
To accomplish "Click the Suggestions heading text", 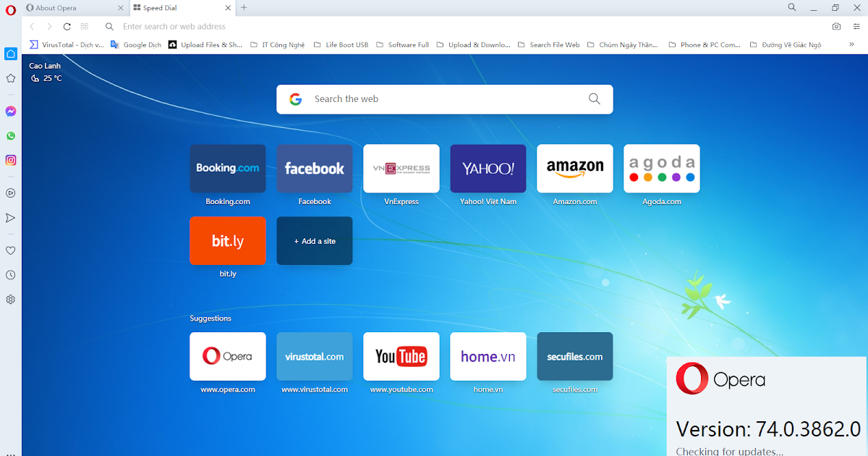I will 210,318.
